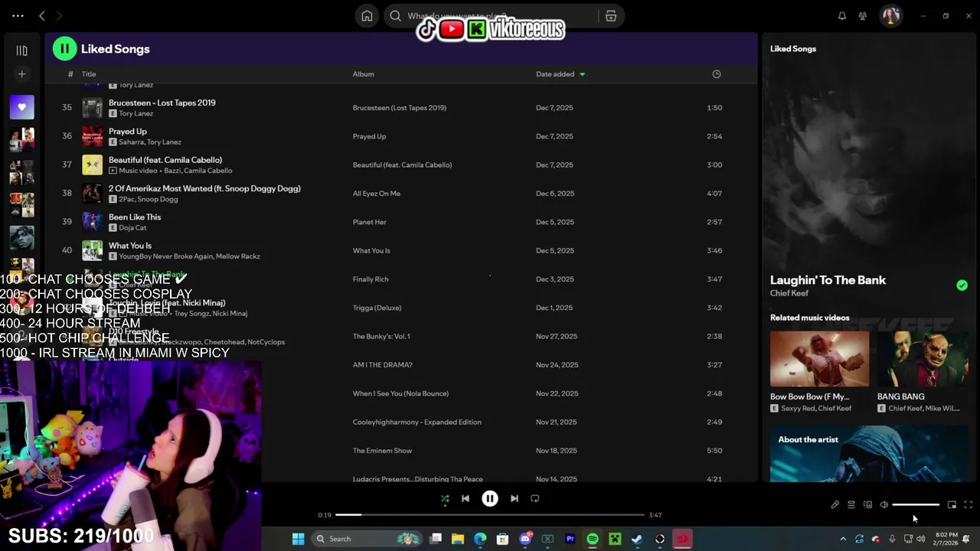980x551 pixels.
Task: Open Microsoft Edge from the taskbar
Action: coord(480,539)
